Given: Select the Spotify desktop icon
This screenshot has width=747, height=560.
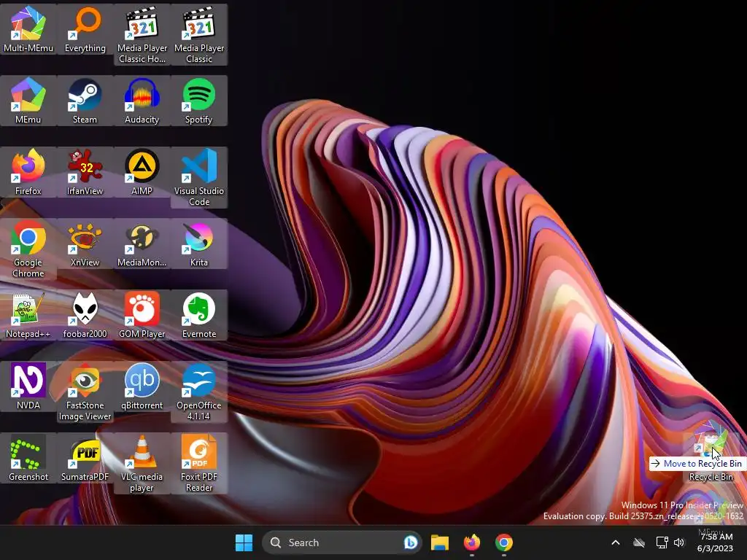Looking at the screenshot, I should [x=199, y=101].
